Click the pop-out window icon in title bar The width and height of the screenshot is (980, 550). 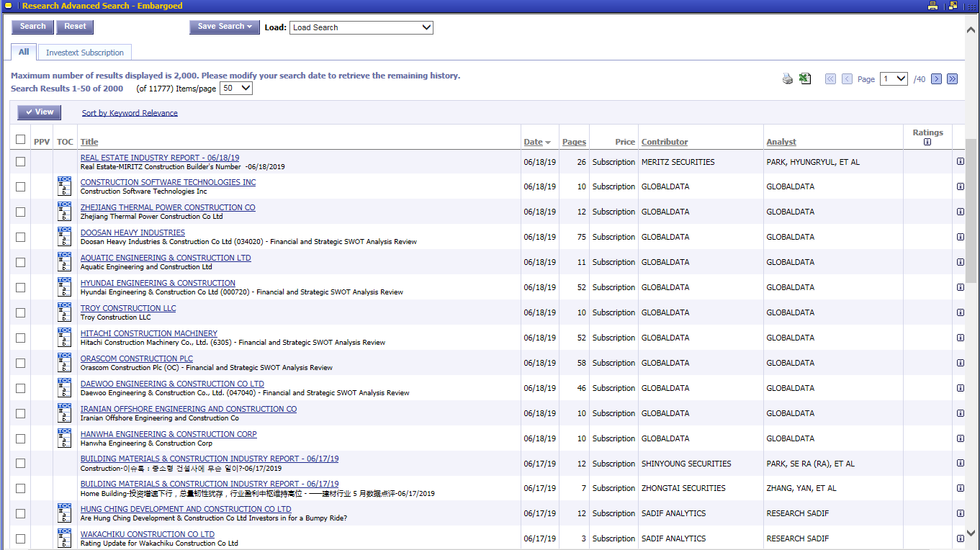[953, 6]
